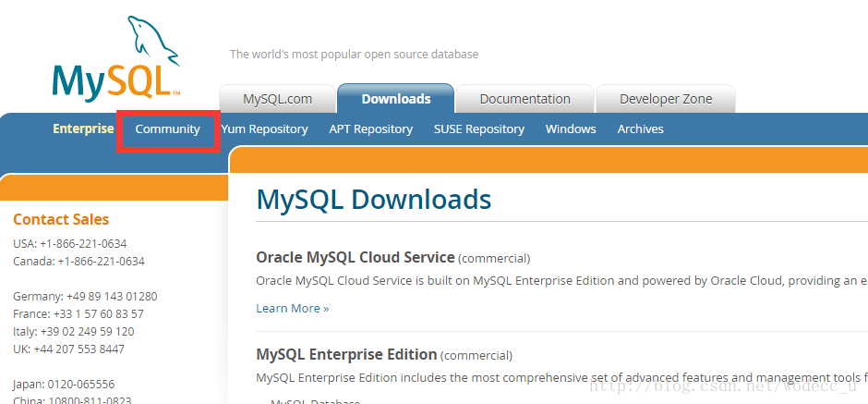Click MySQL Enterprise Edition heading
This screenshot has width=868, height=404.
pyautogui.click(x=346, y=354)
